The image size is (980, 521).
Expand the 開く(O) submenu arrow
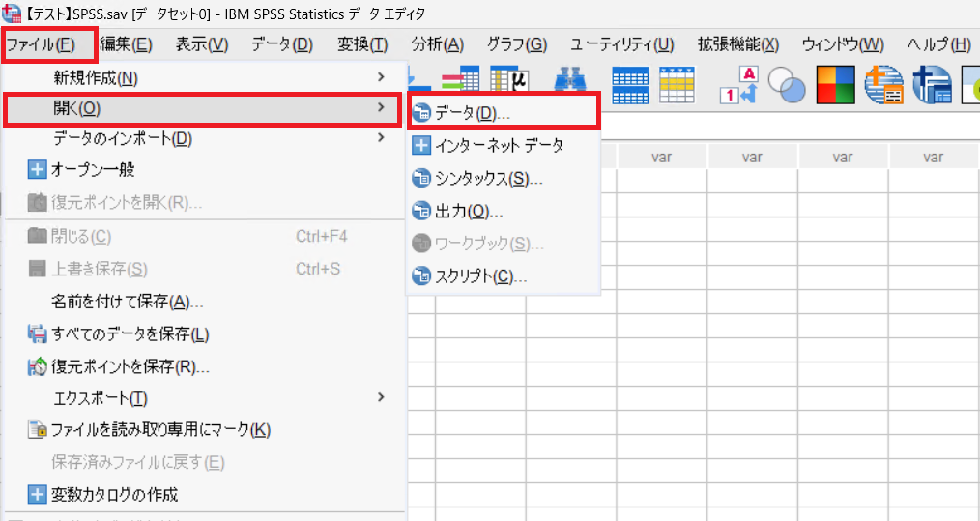pyautogui.click(x=381, y=108)
